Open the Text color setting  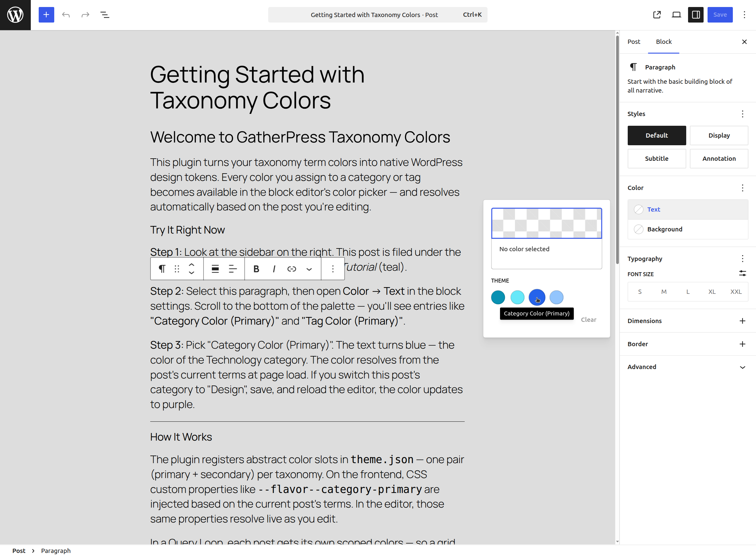[x=688, y=209]
